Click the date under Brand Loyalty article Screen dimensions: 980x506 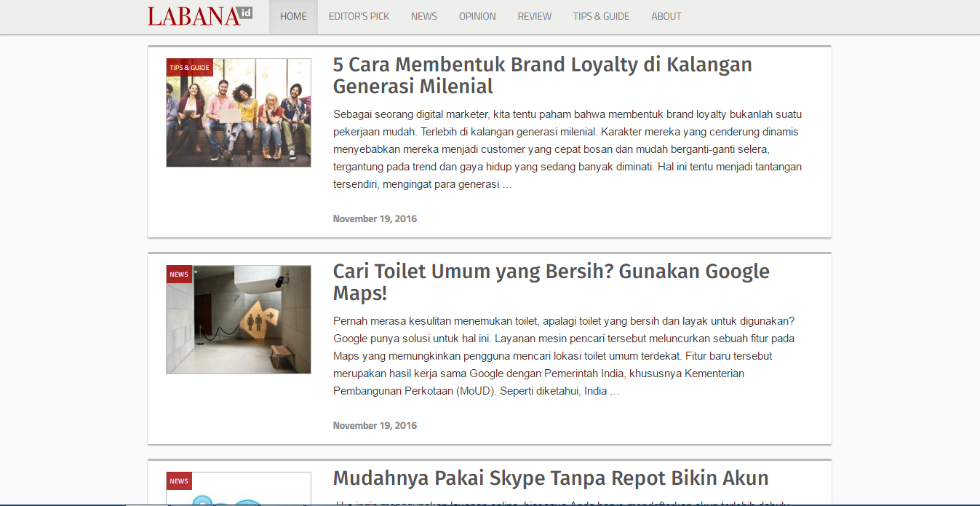click(375, 218)
